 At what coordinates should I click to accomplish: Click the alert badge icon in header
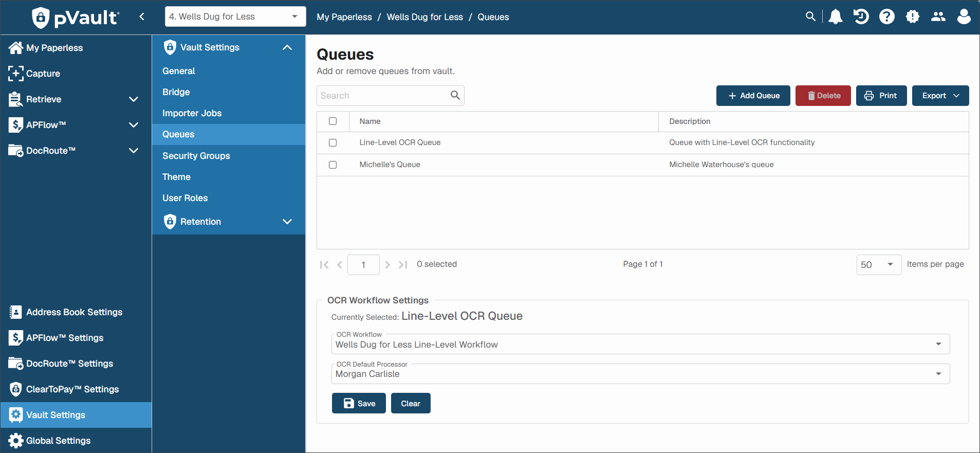913,16
